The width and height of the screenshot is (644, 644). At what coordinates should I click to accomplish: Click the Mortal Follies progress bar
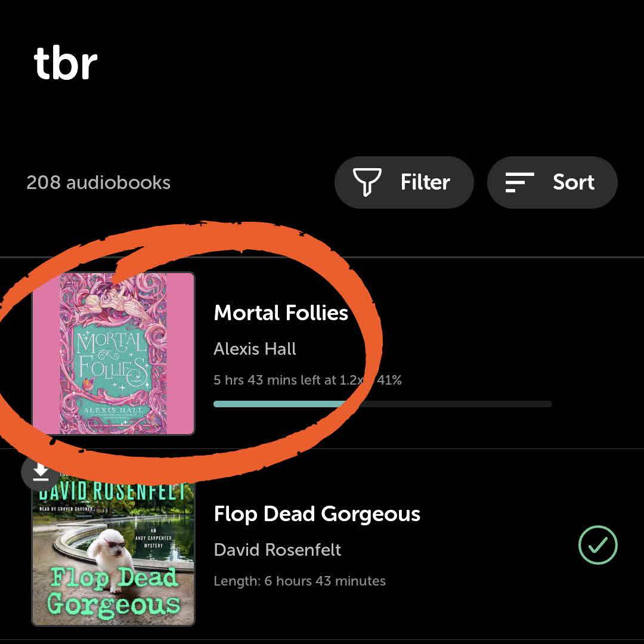pos(382,404)
